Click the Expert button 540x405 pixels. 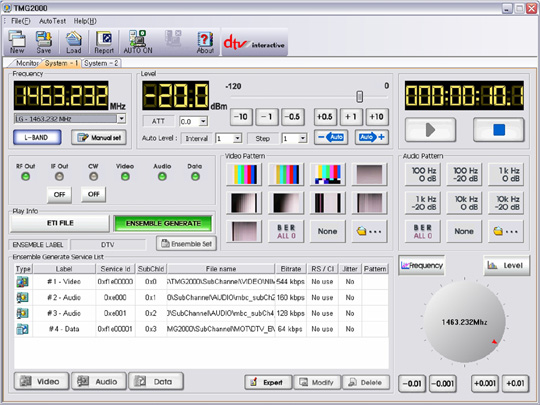coord(268,382)
